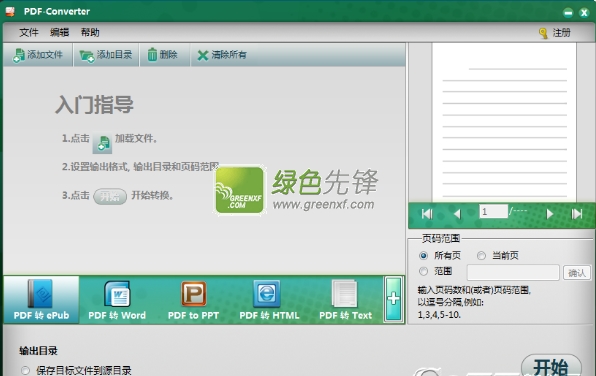Select the PDF to PPT conversion mode
This screenshot has height=376, width=596.
pyautogui.click(x=193, y=300)
